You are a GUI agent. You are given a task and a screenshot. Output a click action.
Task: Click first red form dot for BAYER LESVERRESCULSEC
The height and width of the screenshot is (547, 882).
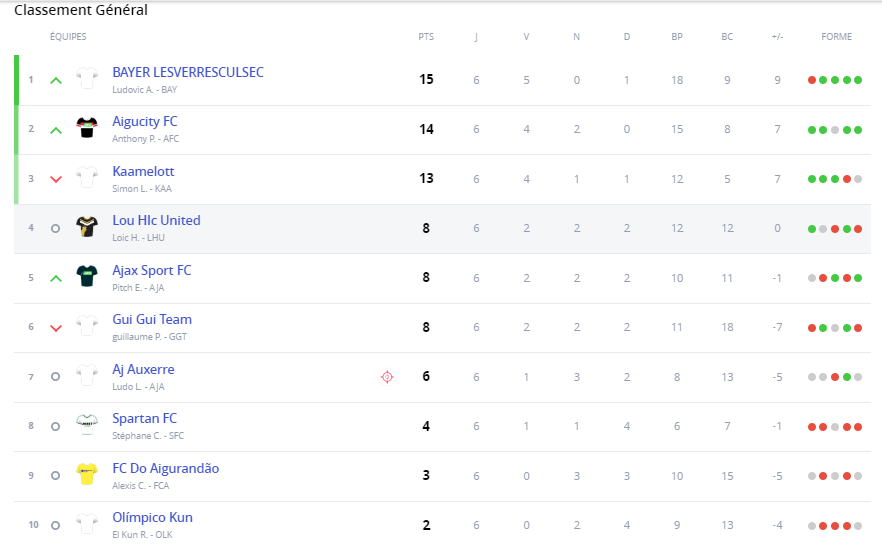pos(812,80)
